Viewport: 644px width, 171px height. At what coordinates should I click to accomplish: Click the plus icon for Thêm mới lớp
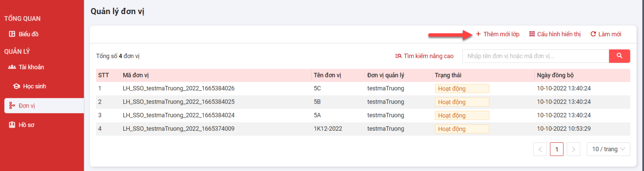(x=478, y=34)
